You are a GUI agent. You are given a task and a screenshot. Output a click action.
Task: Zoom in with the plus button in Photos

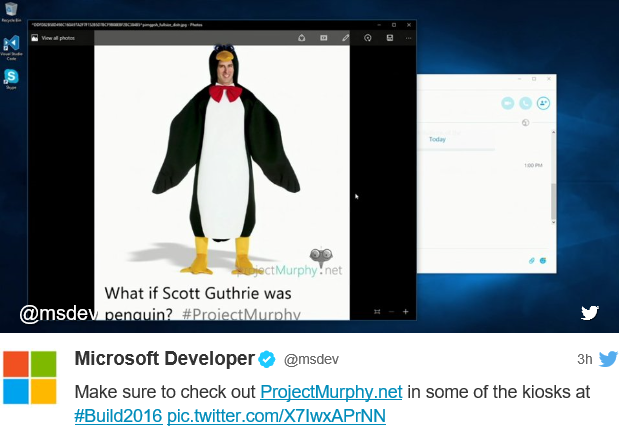tap(405, 312)
